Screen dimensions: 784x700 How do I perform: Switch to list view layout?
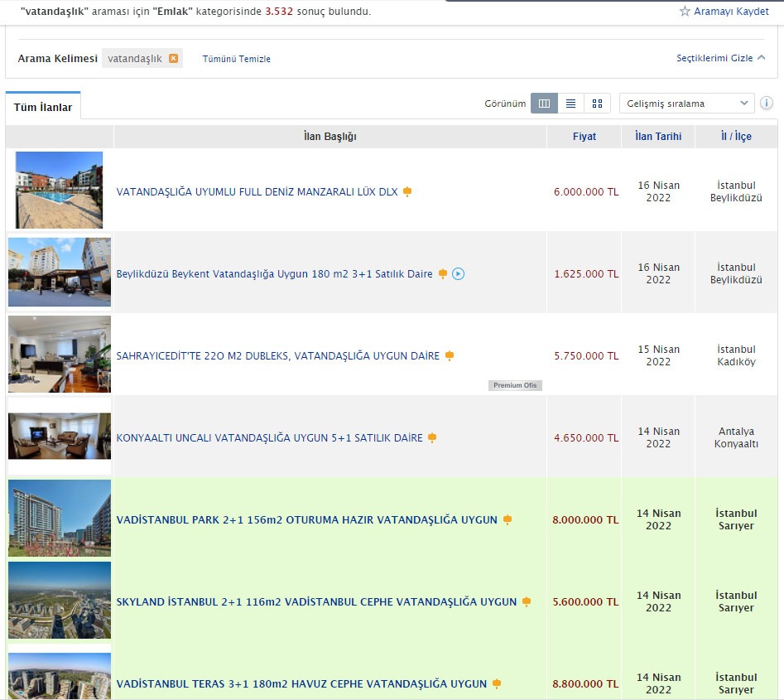(570, 104)
